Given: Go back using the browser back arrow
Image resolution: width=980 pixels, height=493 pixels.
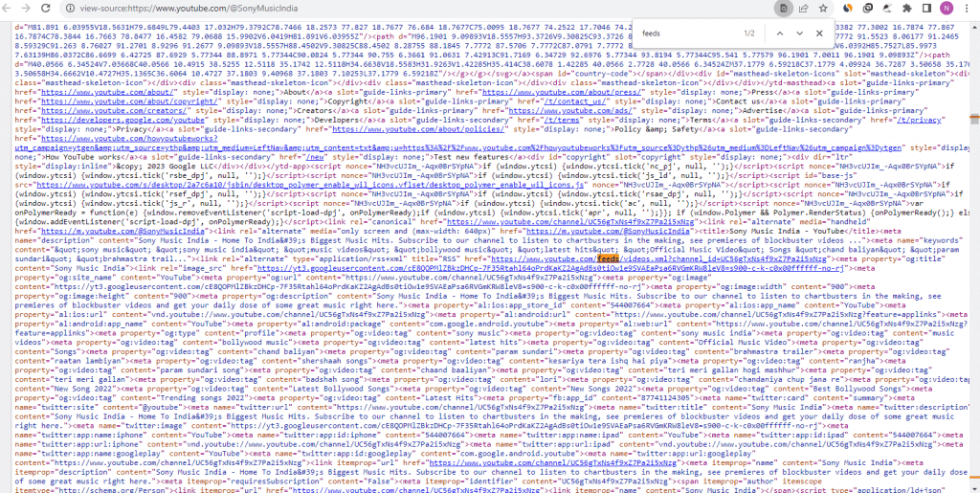Looking at the screenshot, I should click(9, 9).
